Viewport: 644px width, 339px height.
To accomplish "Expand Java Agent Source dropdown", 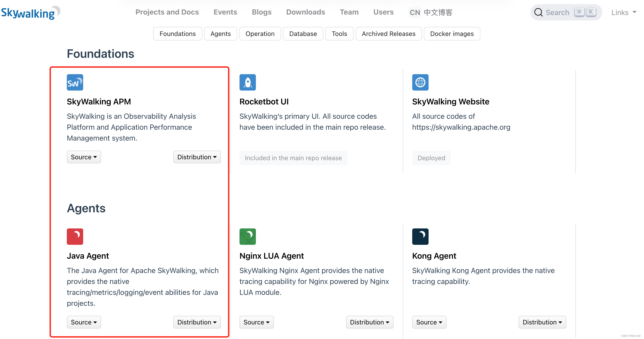I will [84, 322].
